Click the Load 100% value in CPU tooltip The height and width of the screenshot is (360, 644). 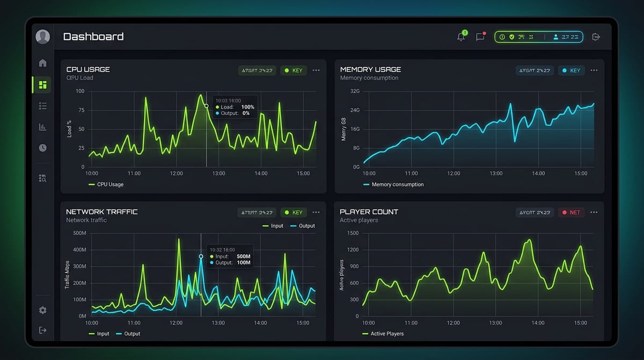(248, 107)
